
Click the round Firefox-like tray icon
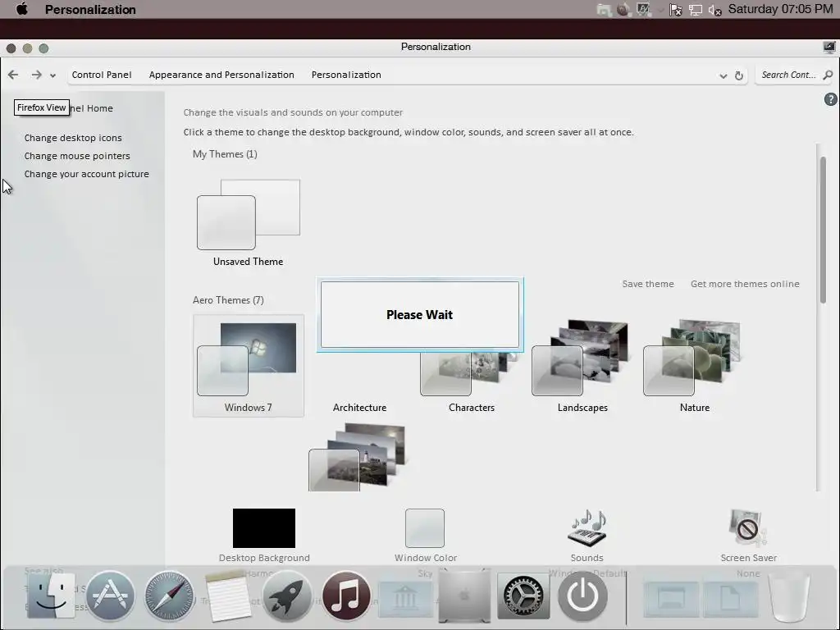pyautogui.click(x=623, y=9)
